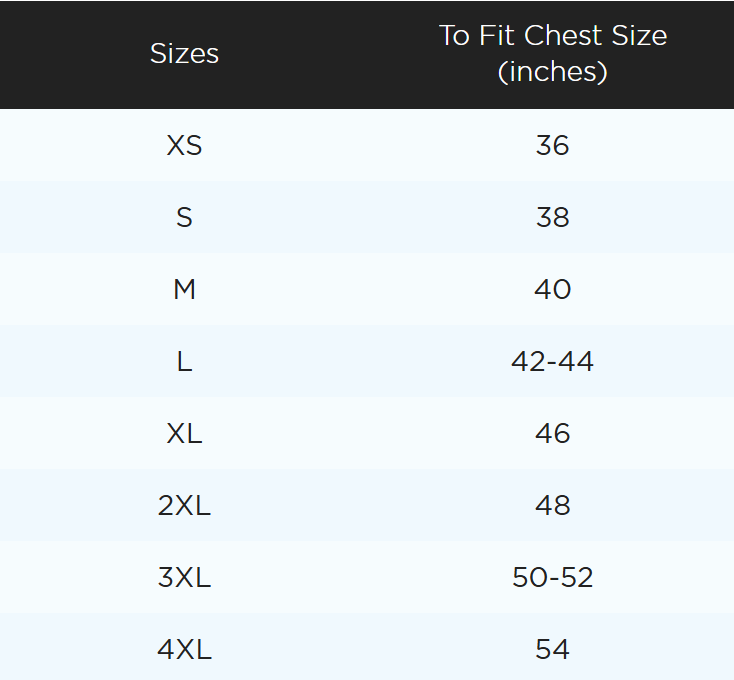Pick the M size cell
734x680 pixels.
tap(184, 290)
